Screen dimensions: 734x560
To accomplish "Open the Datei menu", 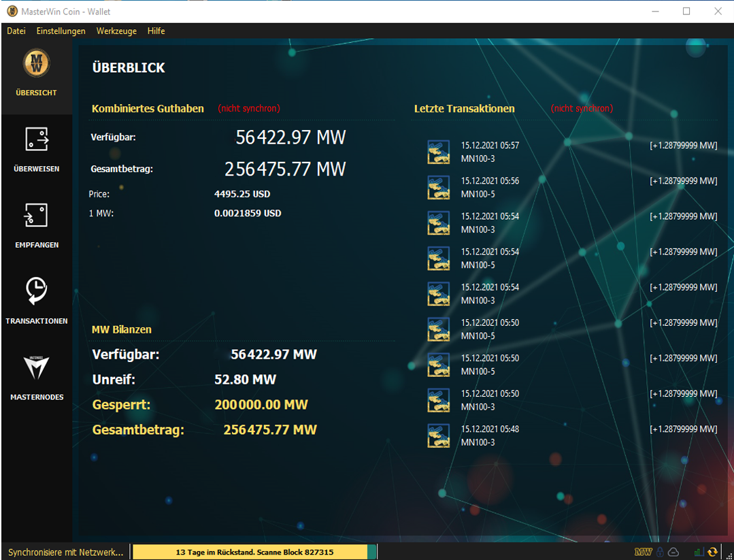I will coord(16,31).
